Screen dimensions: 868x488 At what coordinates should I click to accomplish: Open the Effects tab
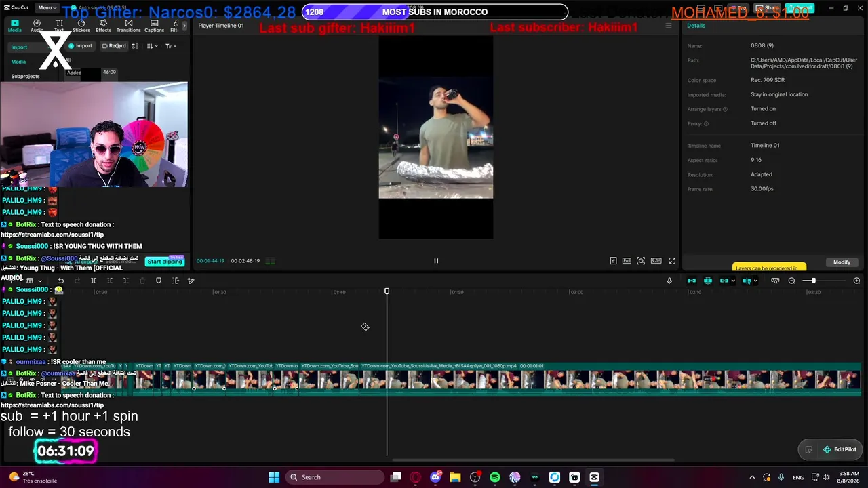103,26
